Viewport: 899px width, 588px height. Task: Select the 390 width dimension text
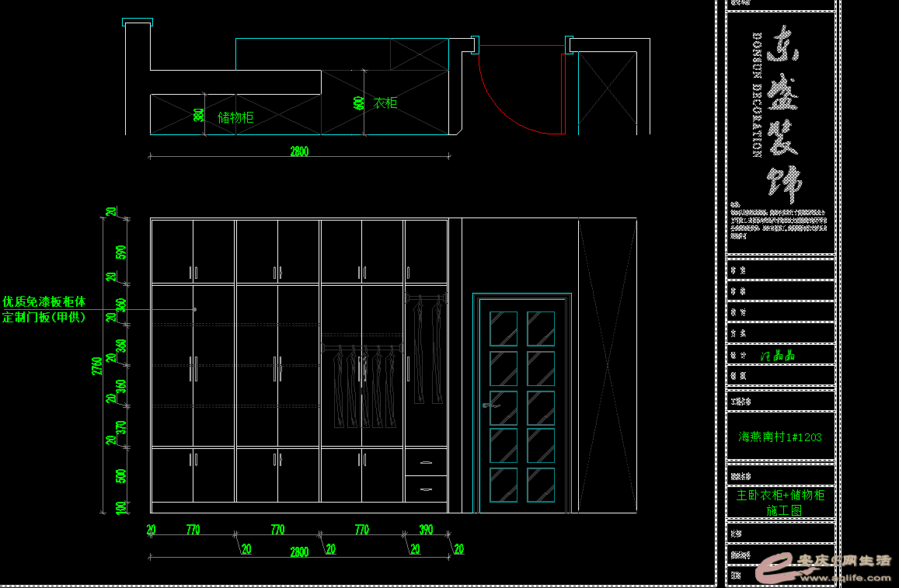click(x=426, y=530)
